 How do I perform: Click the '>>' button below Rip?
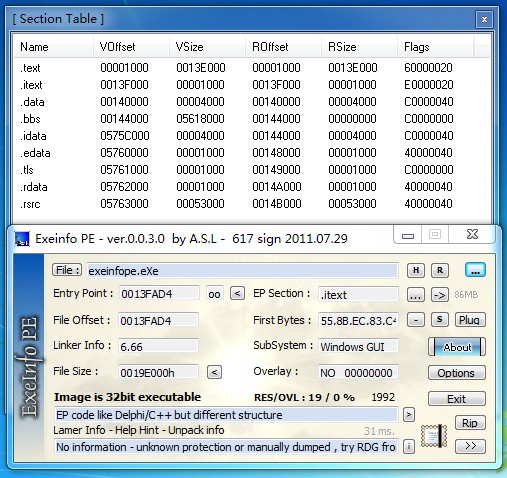470,446
